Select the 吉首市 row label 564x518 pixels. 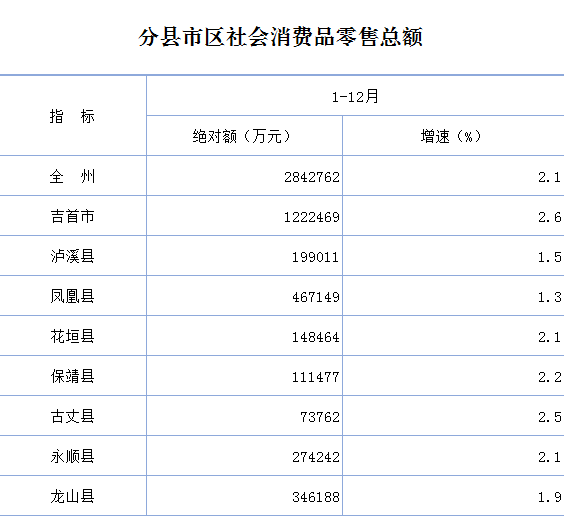click(72, 216)
